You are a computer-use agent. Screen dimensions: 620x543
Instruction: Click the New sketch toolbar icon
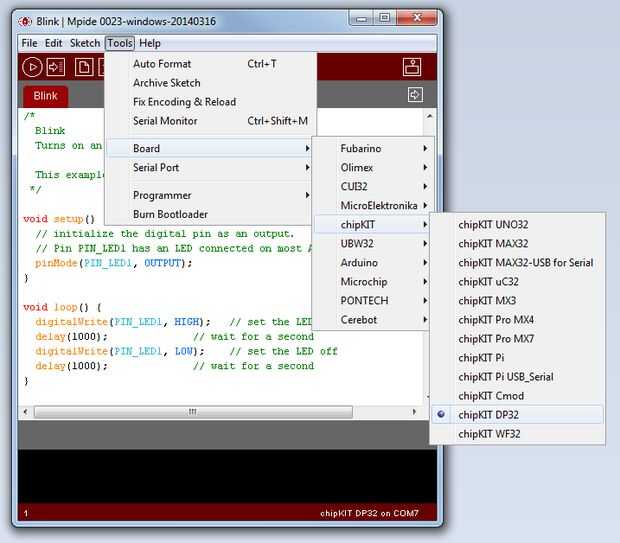[84, 67]
